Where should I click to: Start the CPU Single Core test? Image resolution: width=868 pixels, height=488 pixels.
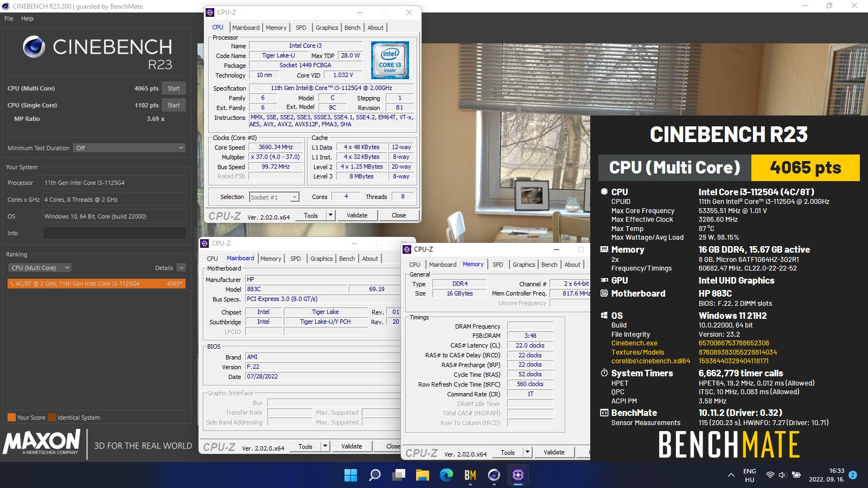[x=174, y=105]
